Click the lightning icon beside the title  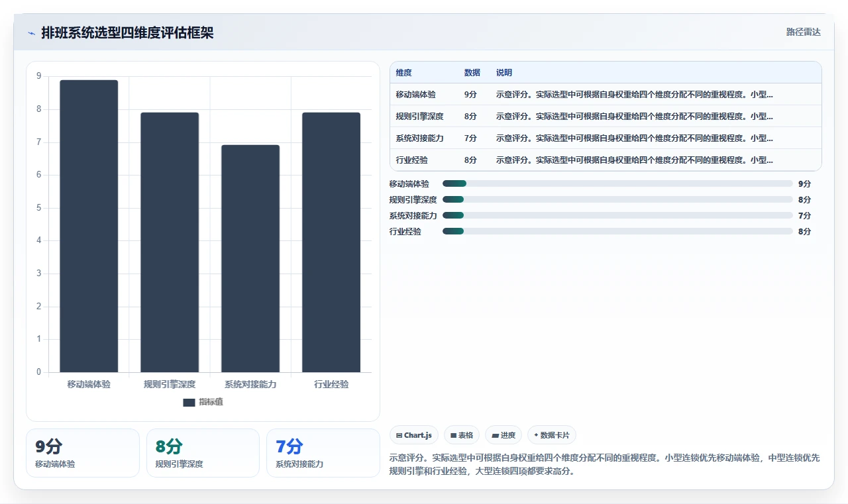[x=31, y=33]
